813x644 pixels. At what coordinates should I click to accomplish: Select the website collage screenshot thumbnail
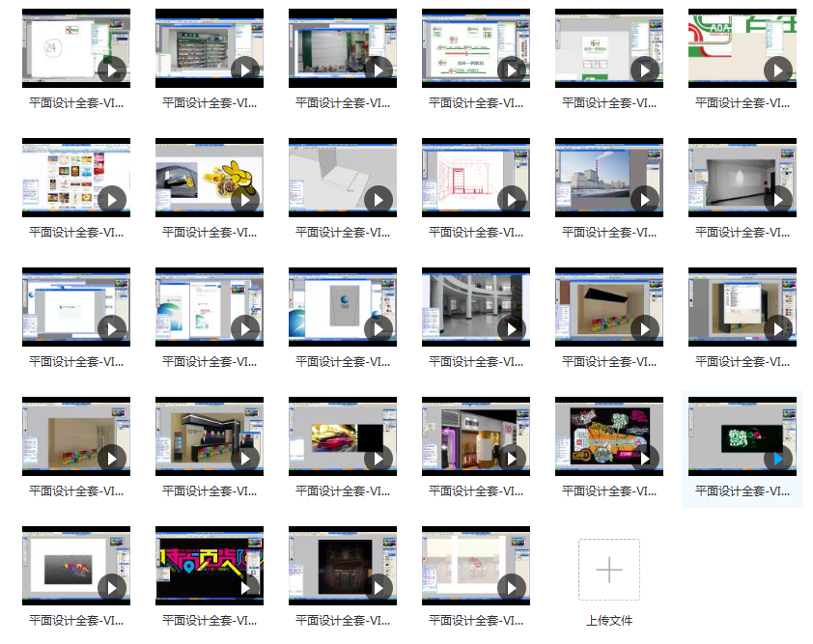(75, 179)
